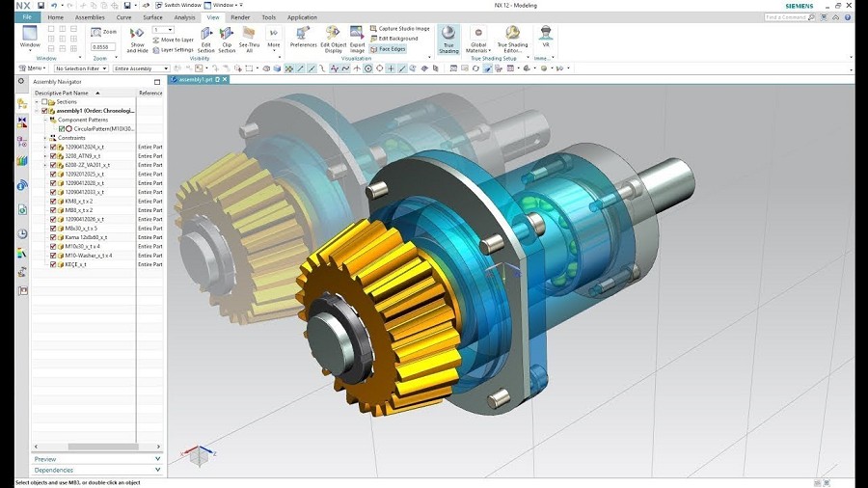Image resolution: width=868 pixels, height=488 pixels.
Task: Uncheck the M10-Washer_x_t x 4 checkbox
Action: tap(53, 256)
